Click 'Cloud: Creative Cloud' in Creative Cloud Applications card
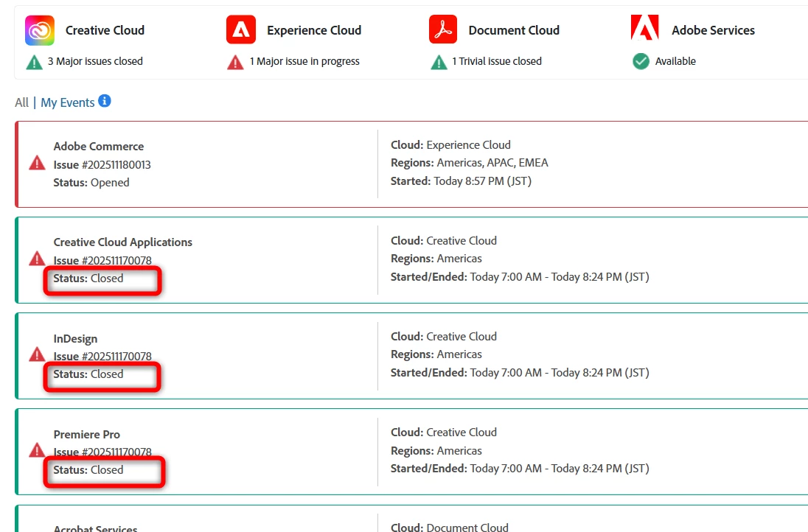This screenshot has height=532, width=808. [444, 241]
